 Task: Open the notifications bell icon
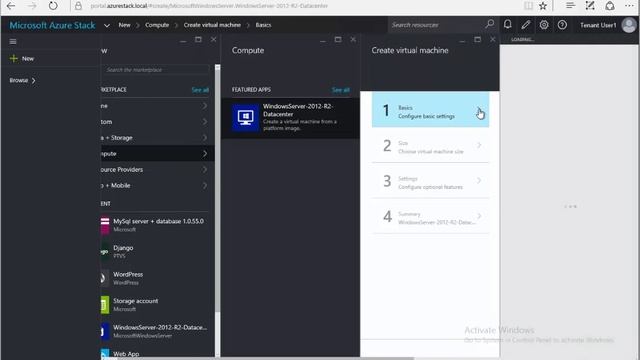coord(507,24)
